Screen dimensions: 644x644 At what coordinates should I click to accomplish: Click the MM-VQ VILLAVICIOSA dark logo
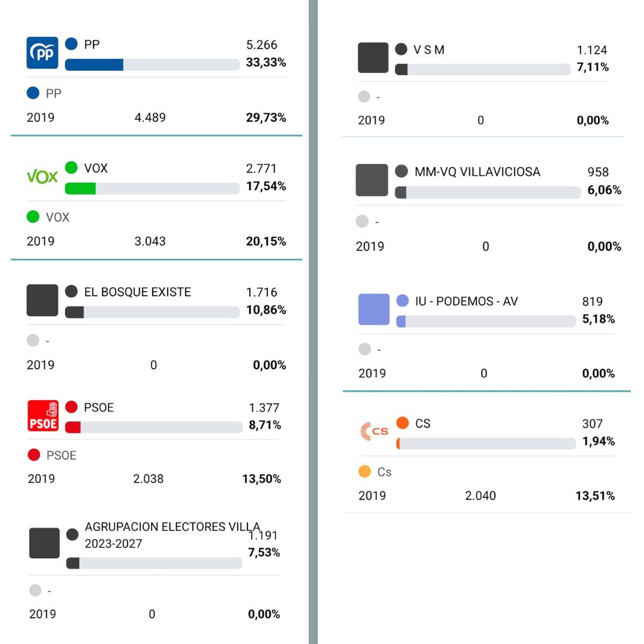click(x=371, y=180)
